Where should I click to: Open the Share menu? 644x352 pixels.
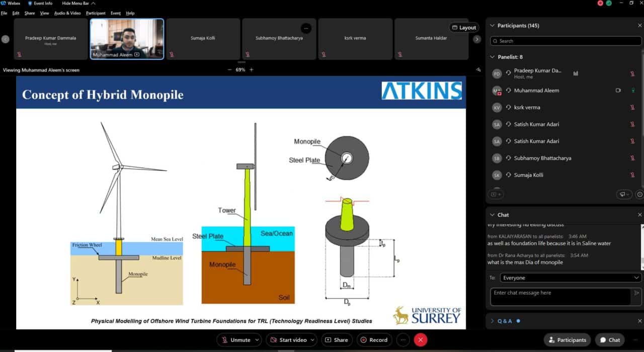click(30, 13)
